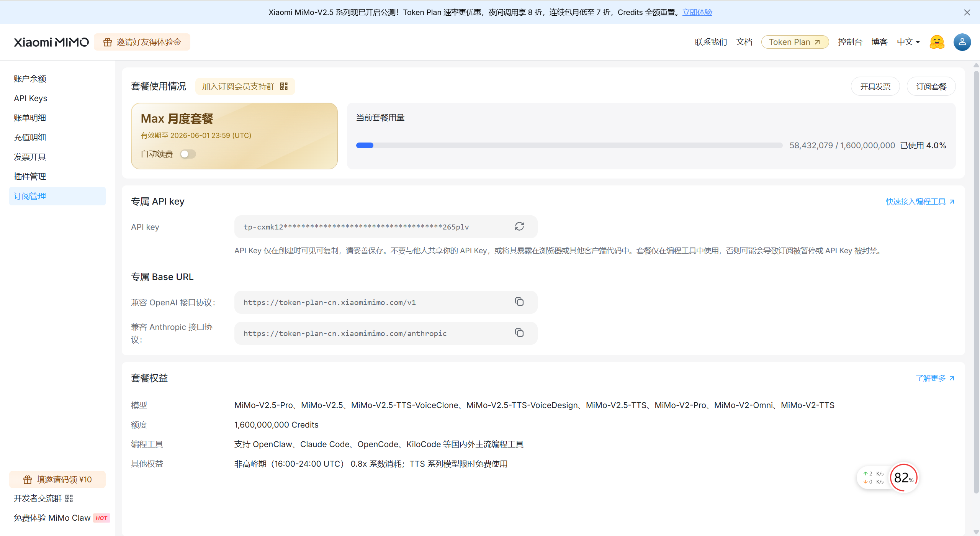Screen dimensions: 980x536
Task: Click the QR code icon next to 开发者交流群
Action: (69, 498)
